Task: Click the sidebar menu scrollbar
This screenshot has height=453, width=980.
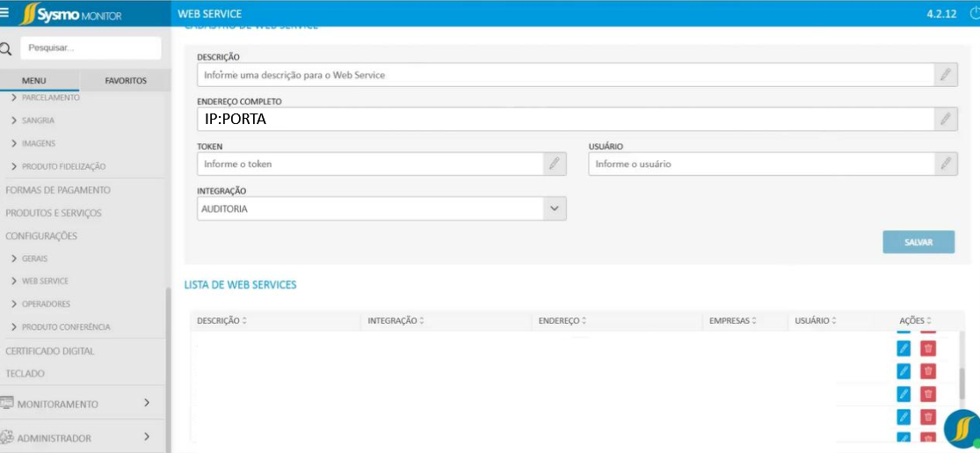Action: 167,369
